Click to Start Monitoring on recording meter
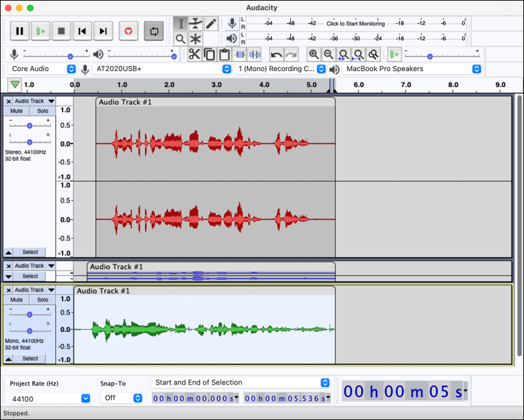Screen dimensions: 524x420 [355, 24]
